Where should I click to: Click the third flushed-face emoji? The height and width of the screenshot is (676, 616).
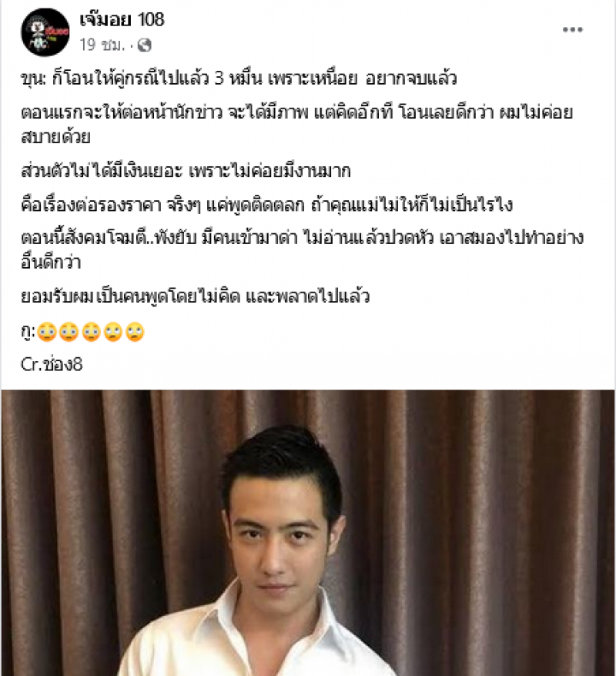(91, 333)
